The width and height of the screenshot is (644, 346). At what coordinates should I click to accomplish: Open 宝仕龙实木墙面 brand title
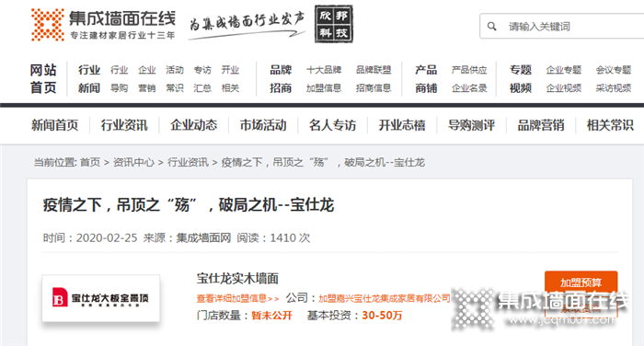click(x=237, y=279)
